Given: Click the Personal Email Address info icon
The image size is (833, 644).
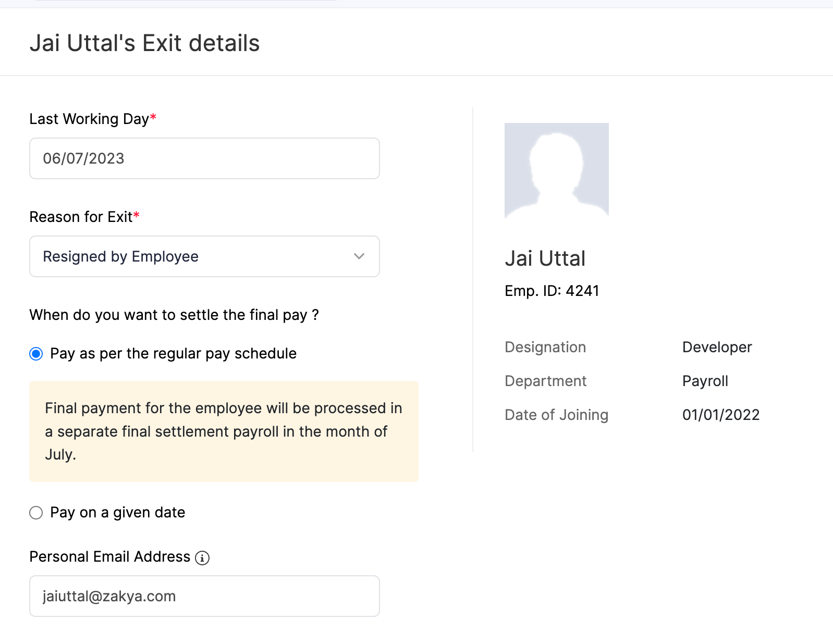Looking at the screenshot, I should coord(202,558).
